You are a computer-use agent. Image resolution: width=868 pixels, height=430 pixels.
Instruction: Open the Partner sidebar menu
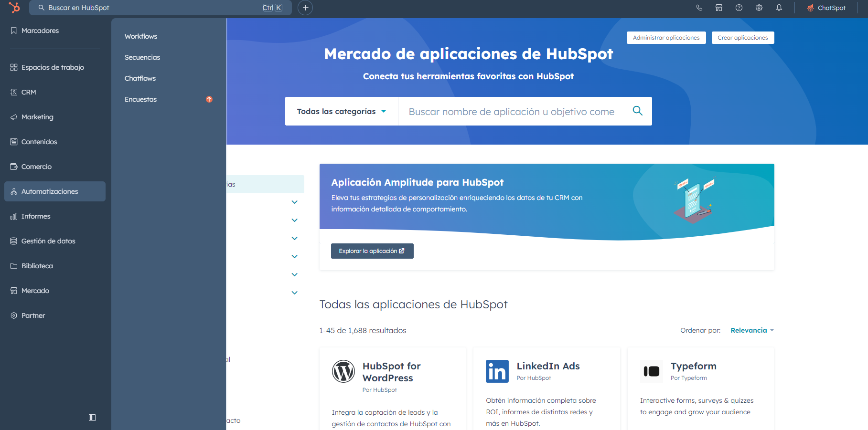tap(55, 315)
